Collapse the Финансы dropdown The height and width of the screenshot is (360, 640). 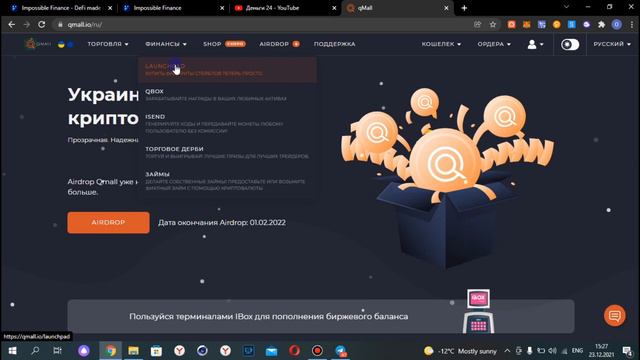[x=166, y=44]
